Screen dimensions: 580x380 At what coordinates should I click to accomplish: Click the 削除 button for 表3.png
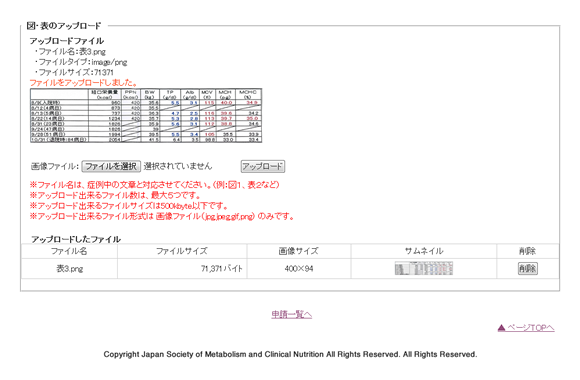(527, 268)
